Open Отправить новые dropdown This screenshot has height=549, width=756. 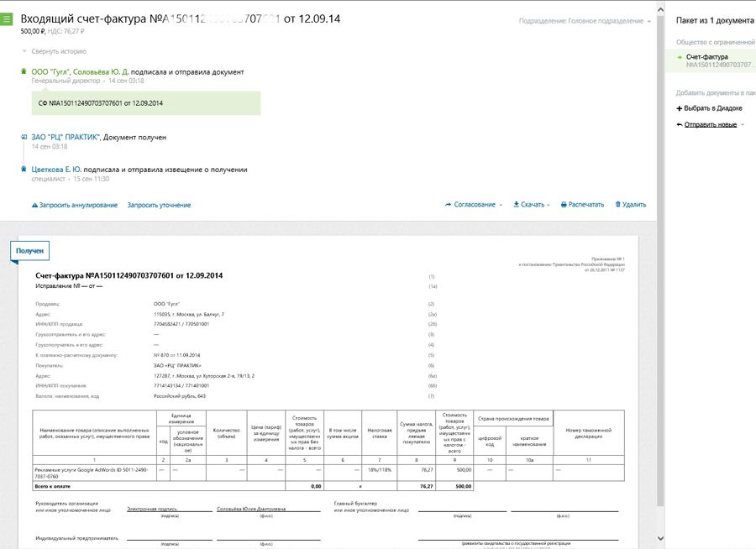711,124
